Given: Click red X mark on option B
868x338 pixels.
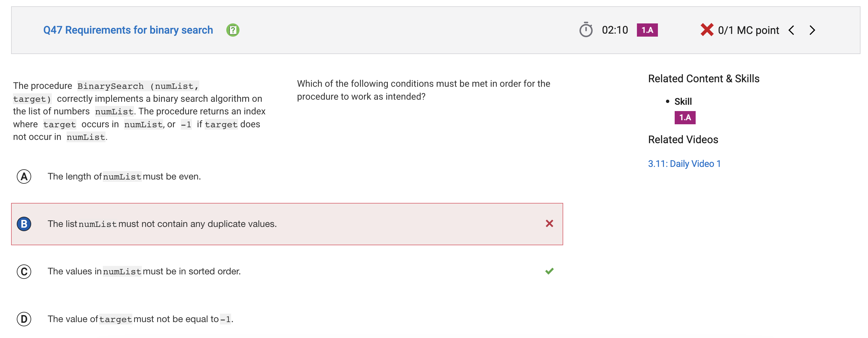Looking at the screenshot, I should (x=549, y=224).
